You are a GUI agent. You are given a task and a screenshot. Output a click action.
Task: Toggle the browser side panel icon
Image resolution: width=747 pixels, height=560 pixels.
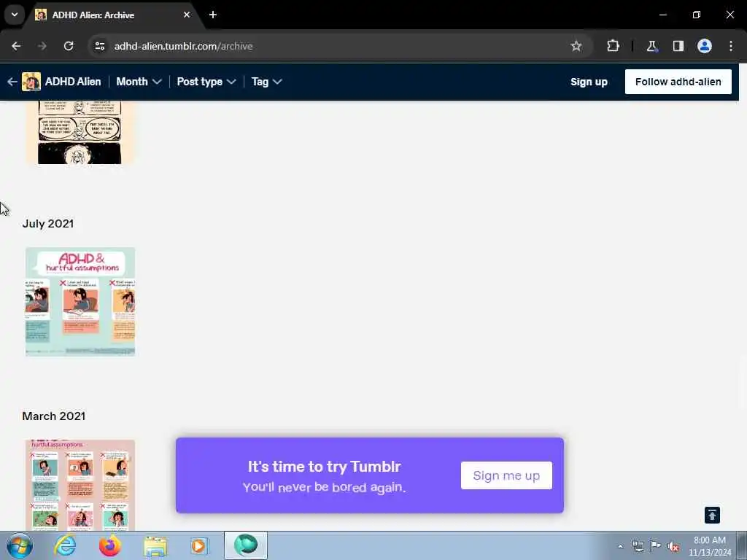click(678, 46)
